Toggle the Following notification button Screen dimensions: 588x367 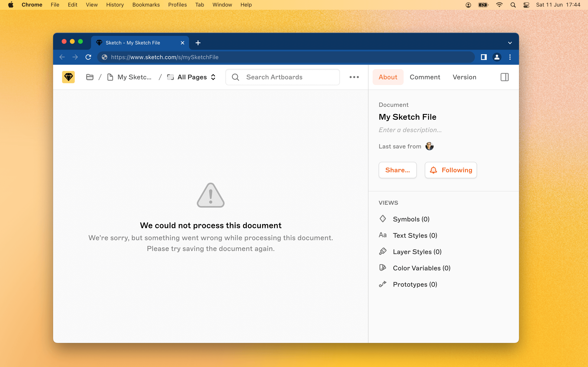pos(451,170)
